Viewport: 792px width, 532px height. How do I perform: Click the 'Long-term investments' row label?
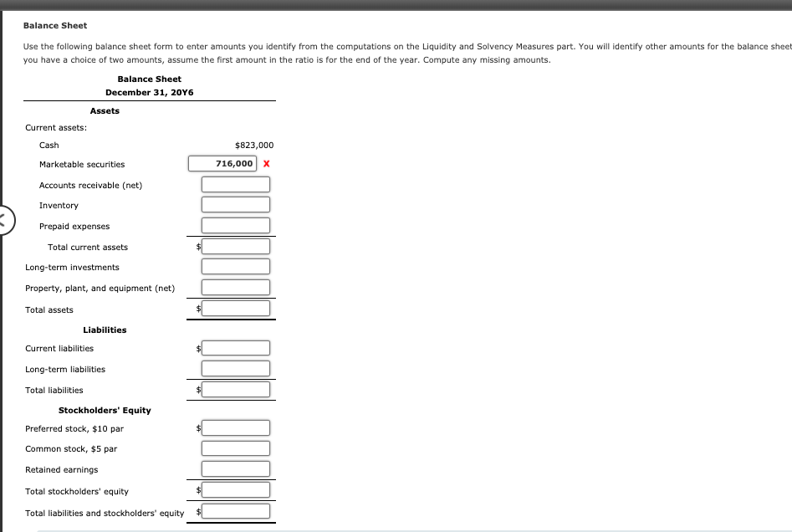[x=72, y=268]
